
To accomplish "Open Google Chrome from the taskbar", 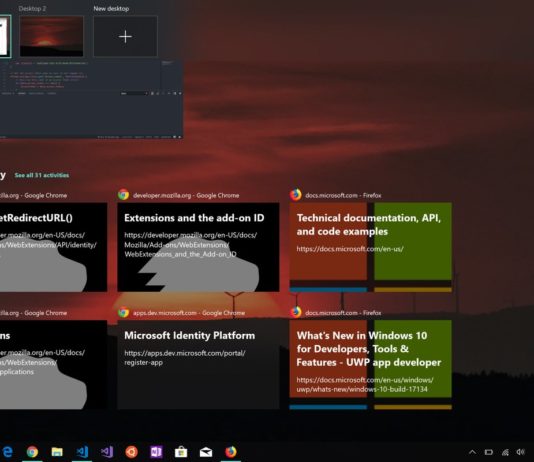I will click(32, 452).
